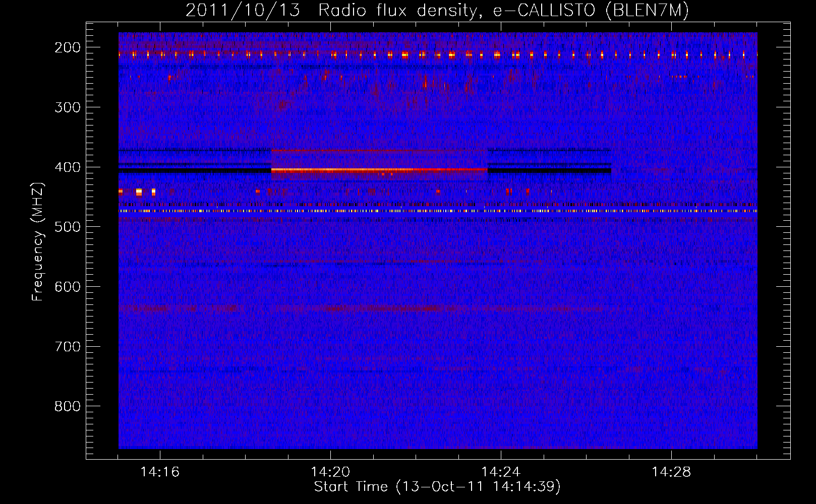This screenshot has width=816, height=504.
Task: Select the 700 frequency axis label
Action: pos(68,347)
